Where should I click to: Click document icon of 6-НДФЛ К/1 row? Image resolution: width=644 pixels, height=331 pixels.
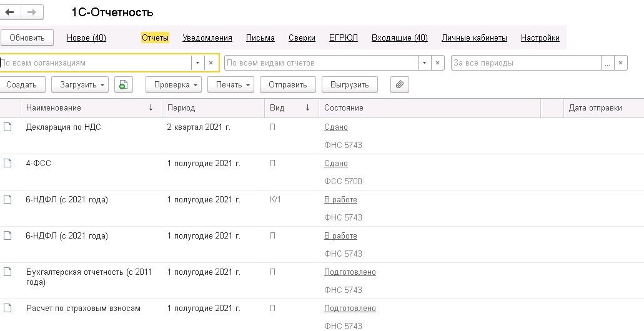coord(7,200)
